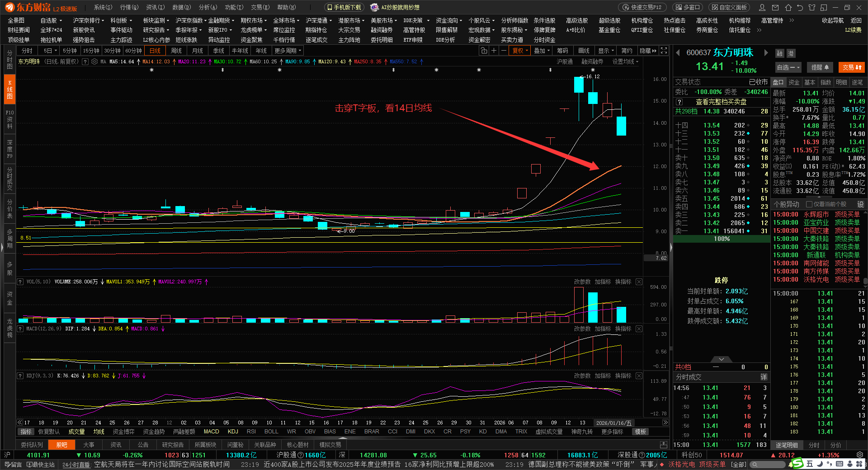Viewport: 868px width, 470px height.
Task: Click the chart lock icon
Action: coord(484,51)
